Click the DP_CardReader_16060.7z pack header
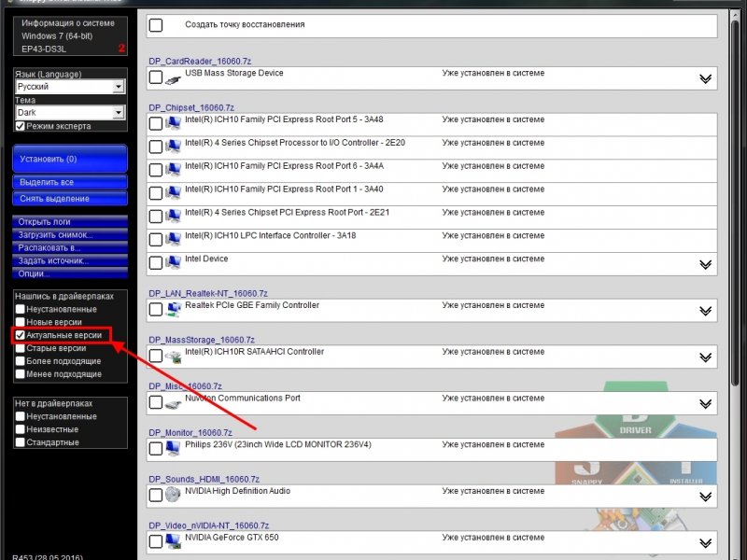This screenshot has width=747, height=560. 200,62
